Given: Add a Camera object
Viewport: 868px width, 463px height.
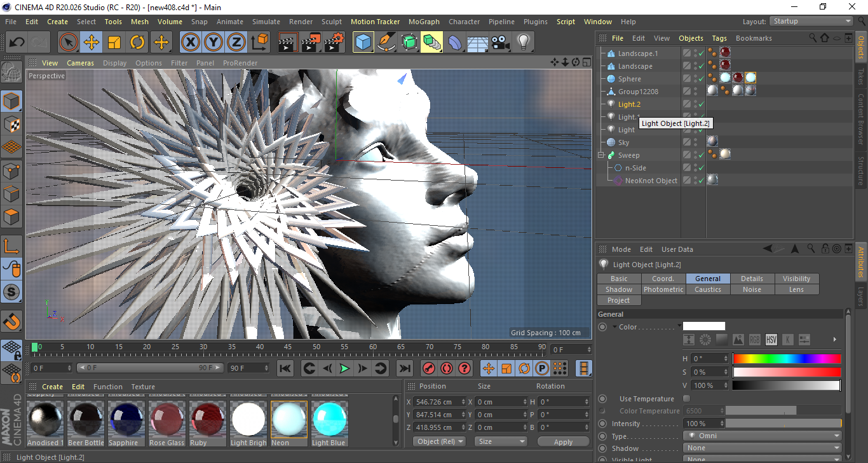Looking at the screenshot, I should tap(501, 43).
